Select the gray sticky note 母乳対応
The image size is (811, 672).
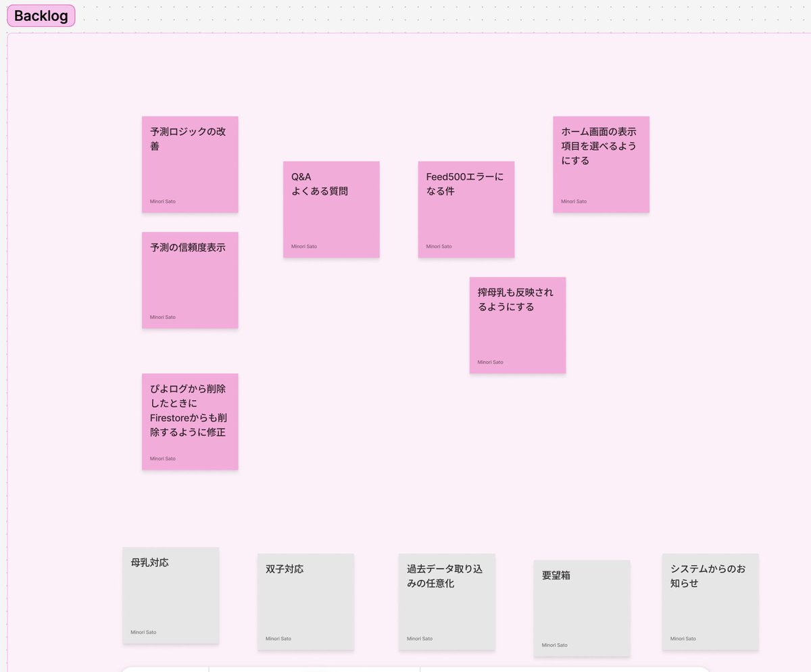tap(171, 596)
